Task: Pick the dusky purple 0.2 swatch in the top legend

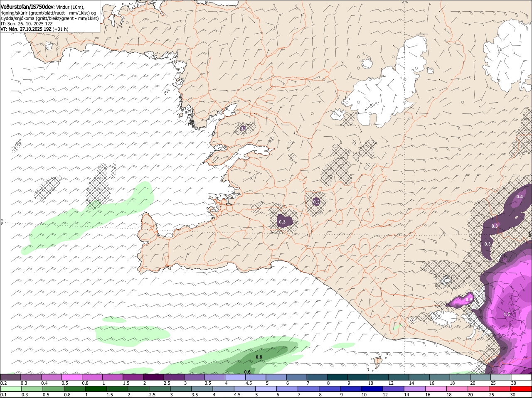Action: (10, 377)
